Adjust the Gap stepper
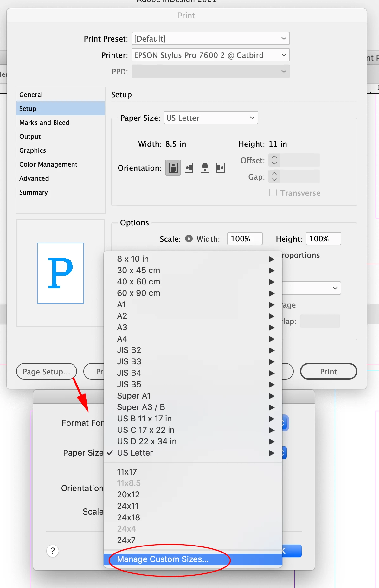 [274, 176]
